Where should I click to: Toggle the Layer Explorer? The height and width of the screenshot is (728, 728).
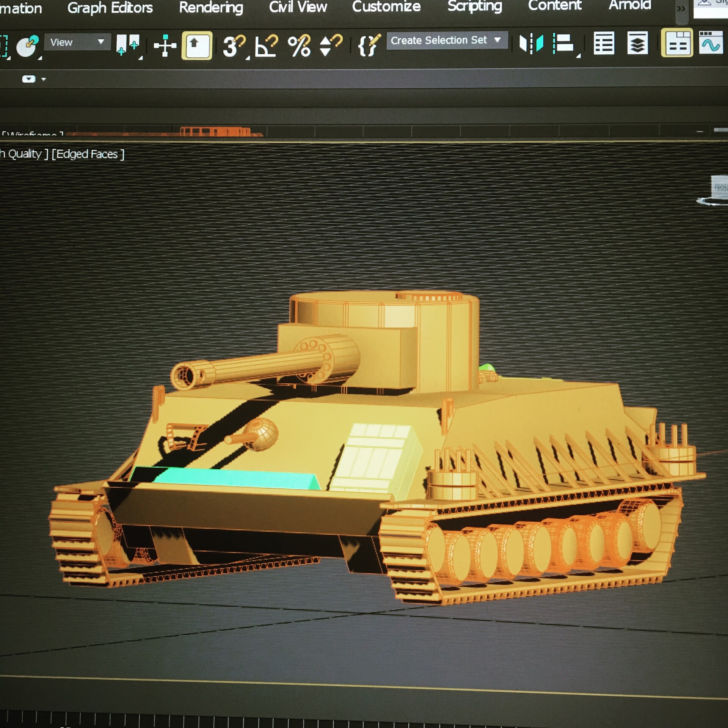pos(637,44)
